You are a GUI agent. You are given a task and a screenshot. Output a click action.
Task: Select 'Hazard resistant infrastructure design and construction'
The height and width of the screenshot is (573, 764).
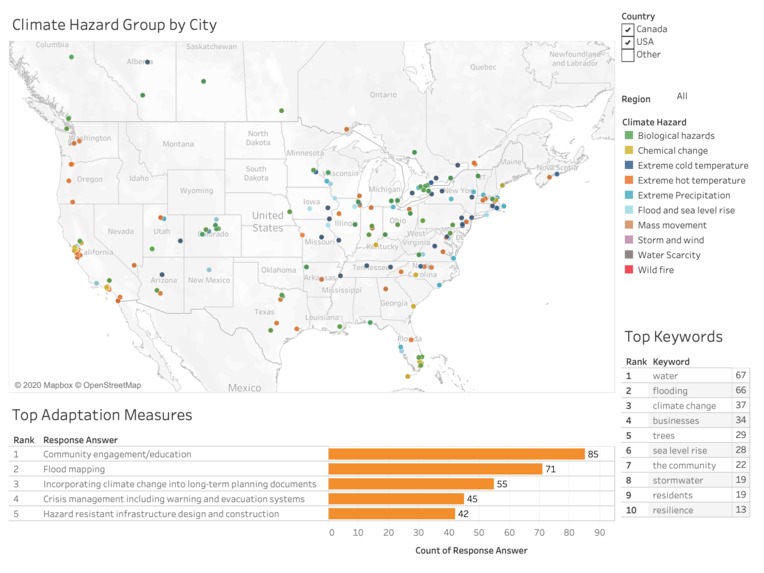(x=161, y=514)
